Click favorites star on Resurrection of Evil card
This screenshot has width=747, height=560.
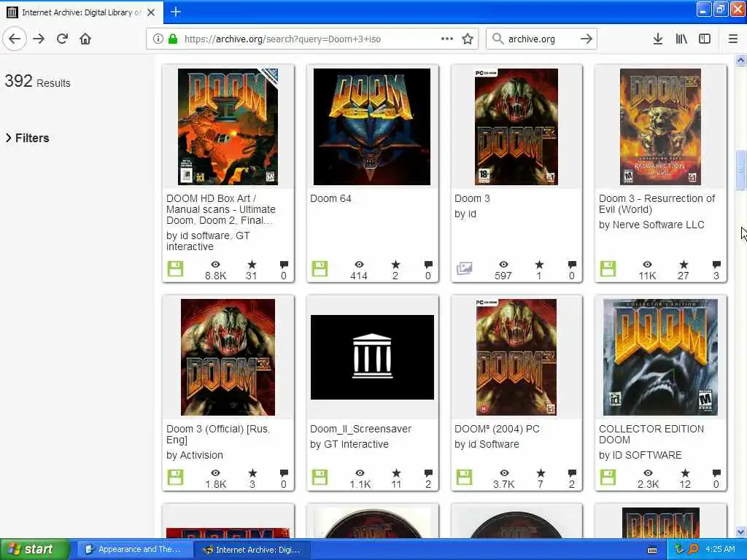coord(684,264)
